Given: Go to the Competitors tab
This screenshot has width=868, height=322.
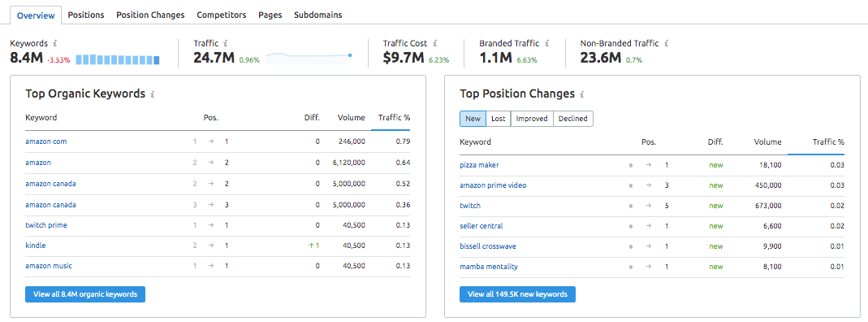Looking at the screenshot, I should tap(222, 15).
